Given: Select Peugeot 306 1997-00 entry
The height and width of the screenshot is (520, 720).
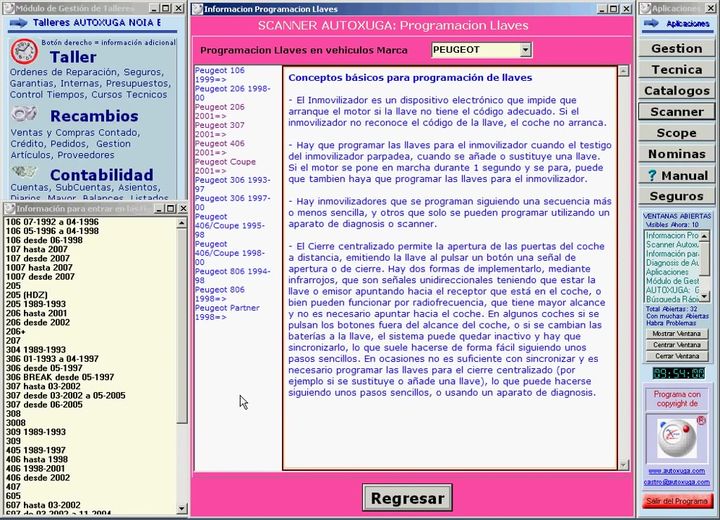Looking at the screenshot, I should pyautogui.click(x=232, y=203).
